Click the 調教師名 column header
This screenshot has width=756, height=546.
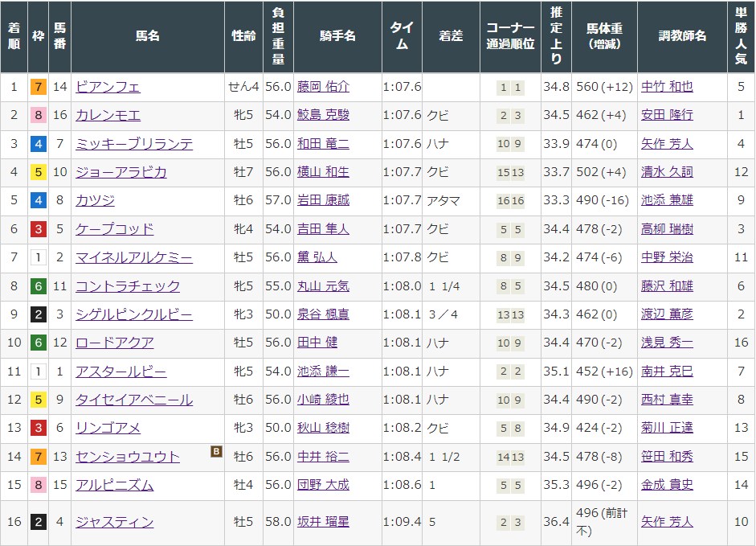coord(682,36)
